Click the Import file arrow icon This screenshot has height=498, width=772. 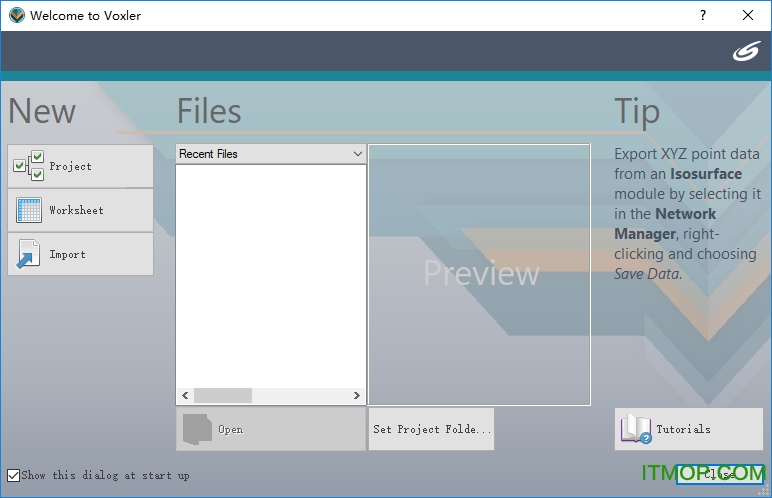pyautogui.click(x=29, y=254)
